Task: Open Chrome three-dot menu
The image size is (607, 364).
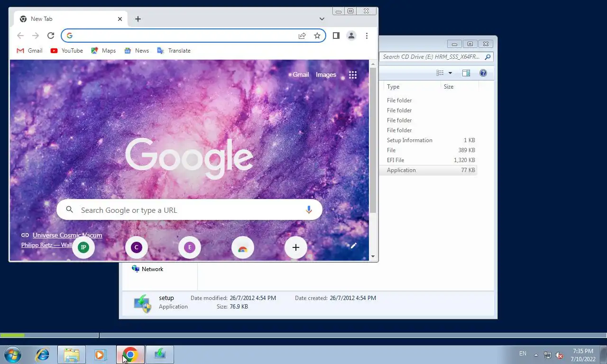Action: pyautogui.click(x=367, y=36)
